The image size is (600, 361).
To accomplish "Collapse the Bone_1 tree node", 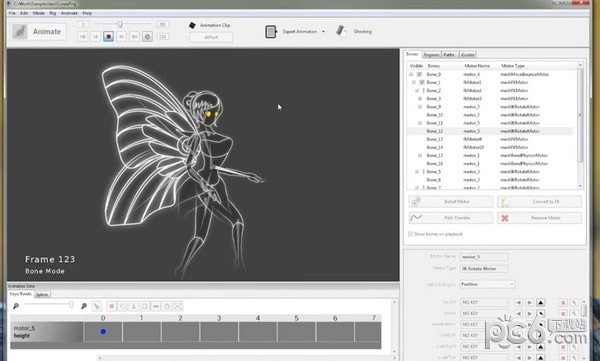I will [x=414, y=82].
